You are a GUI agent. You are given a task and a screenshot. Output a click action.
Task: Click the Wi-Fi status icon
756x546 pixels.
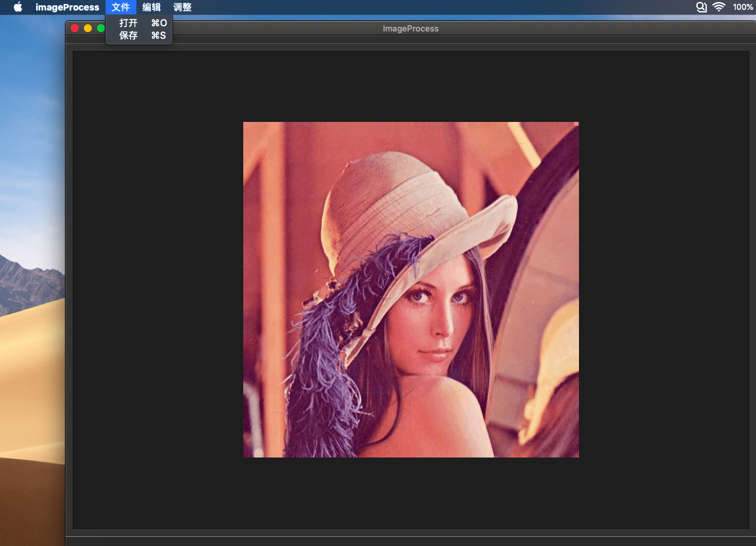pyautogui.click(x=719, y=7)
